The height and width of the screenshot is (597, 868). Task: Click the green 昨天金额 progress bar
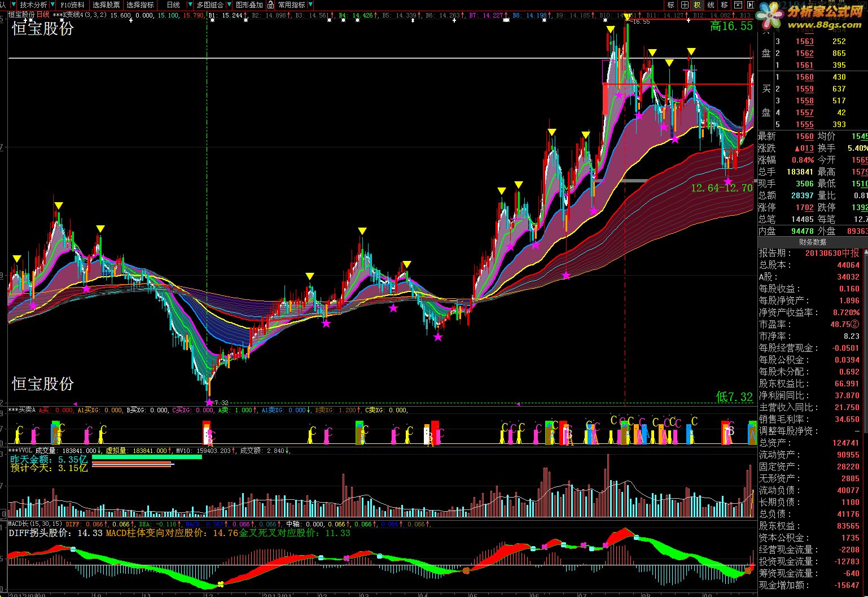pyautogui.click(x=147, y=457)
